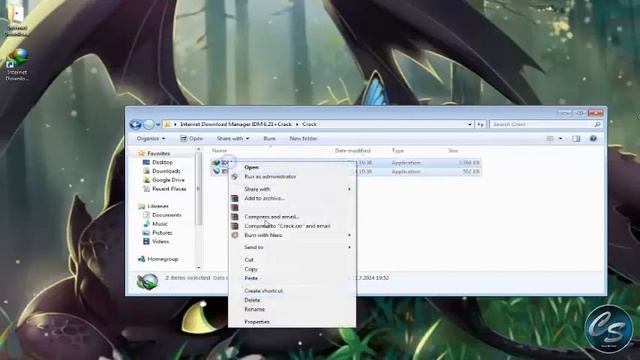Open the address bar history dropdown
640x360 pixels.
(x=469, y=124)
